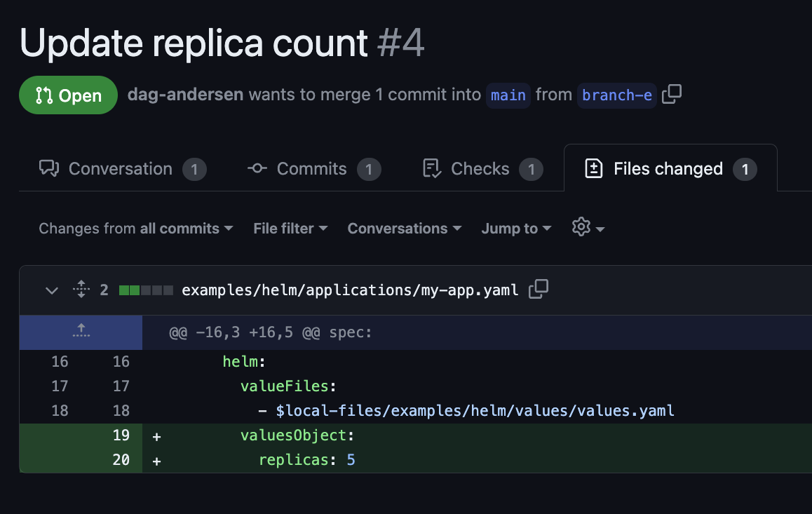812x514 pixels.
Task: Click the Commits tab icon
Action: [x=257, y=169]
